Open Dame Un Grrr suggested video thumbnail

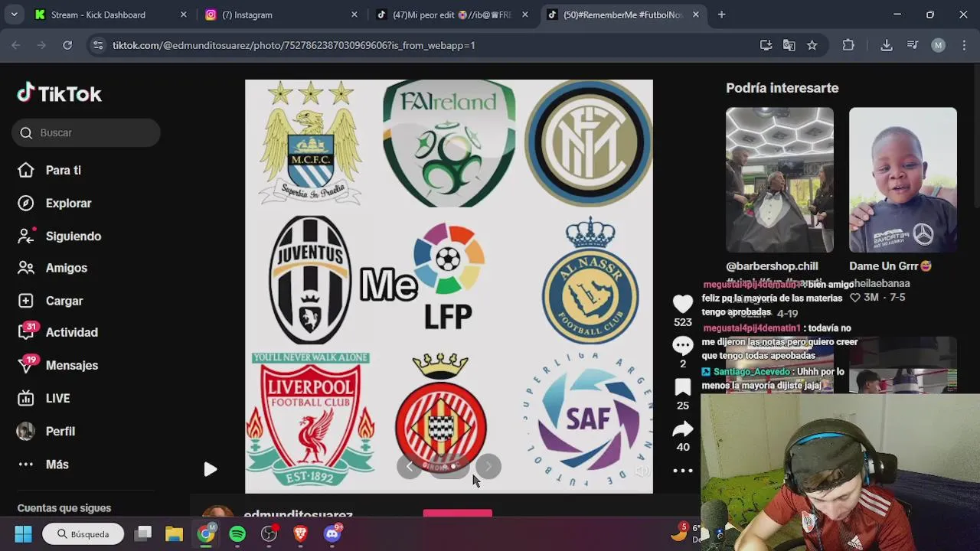(x=903, y=180)
